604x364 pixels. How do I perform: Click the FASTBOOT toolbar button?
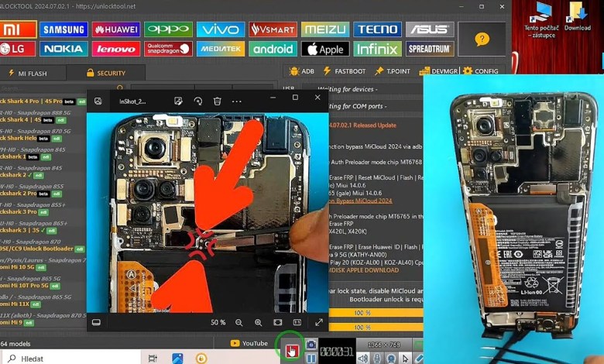pyautogui.click(x=345, y=71)
